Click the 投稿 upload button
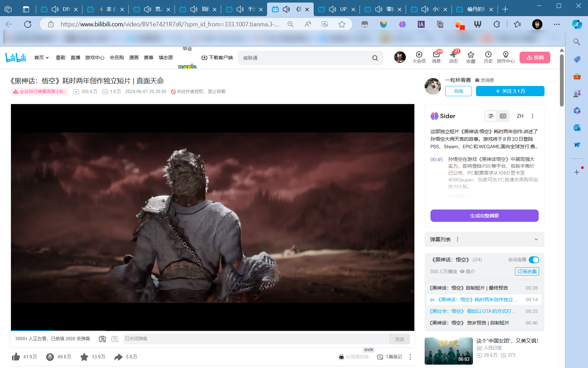The width and height of the screenshot is (588, 368). click(535, 58)
